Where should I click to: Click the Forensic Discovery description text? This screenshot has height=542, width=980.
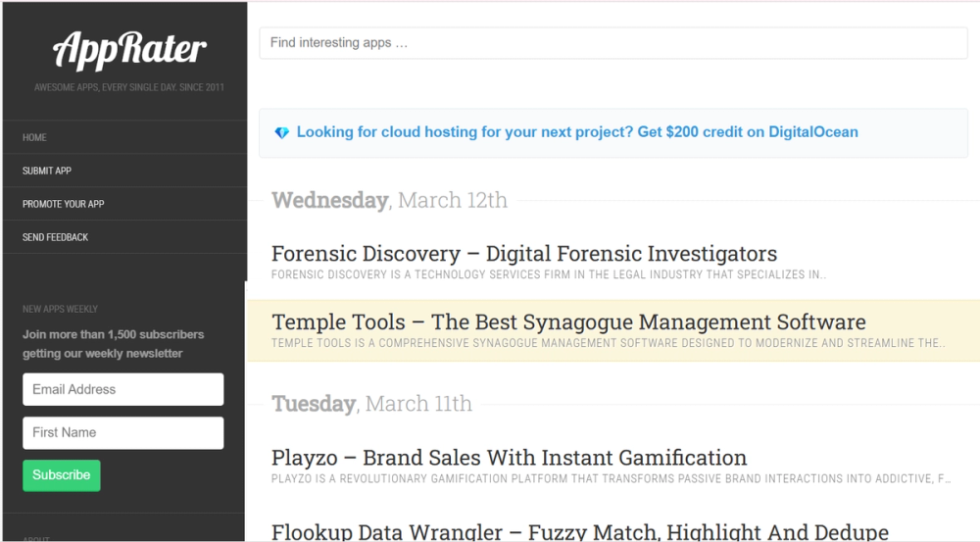[x=549, y=274]
